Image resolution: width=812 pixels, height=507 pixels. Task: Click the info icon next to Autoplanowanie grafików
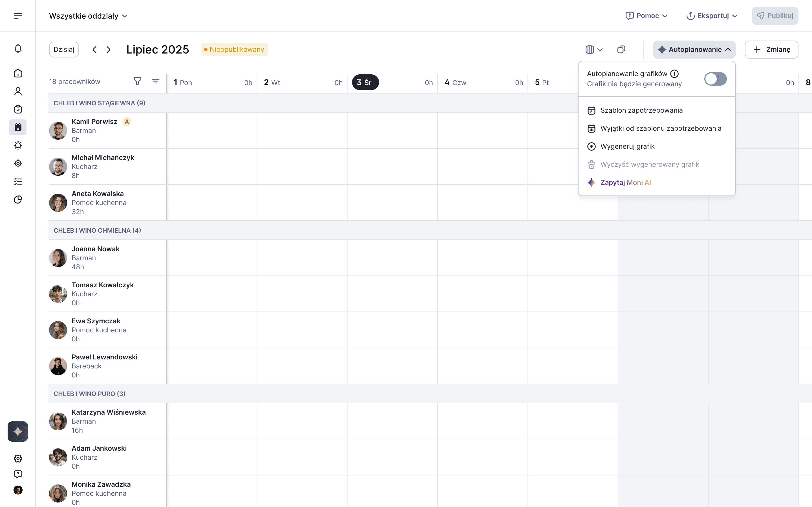click(674, 74)
